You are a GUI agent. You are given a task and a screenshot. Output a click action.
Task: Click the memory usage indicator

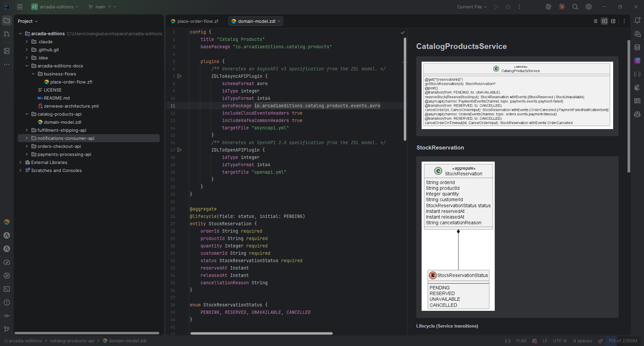(623, 341)
